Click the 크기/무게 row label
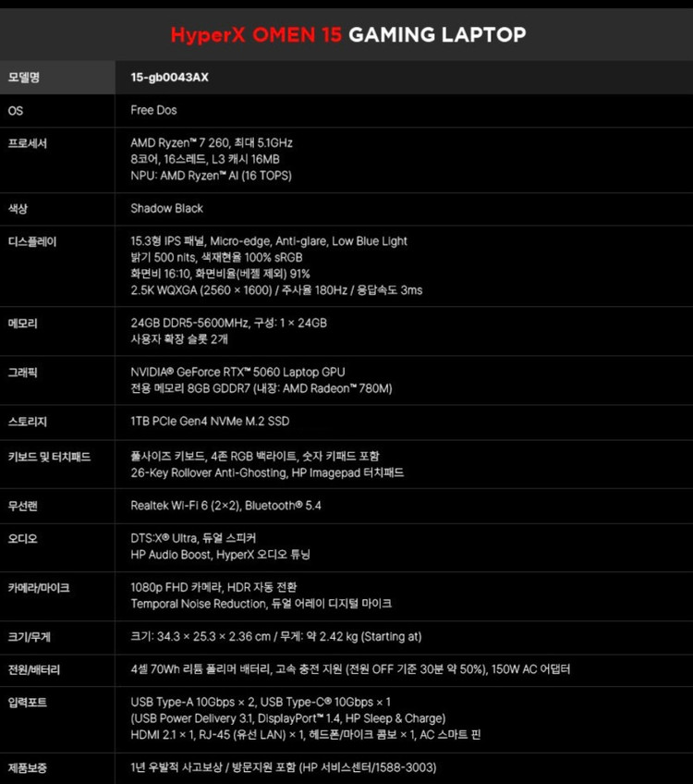The image size is (693, 784). pos(29,637)
